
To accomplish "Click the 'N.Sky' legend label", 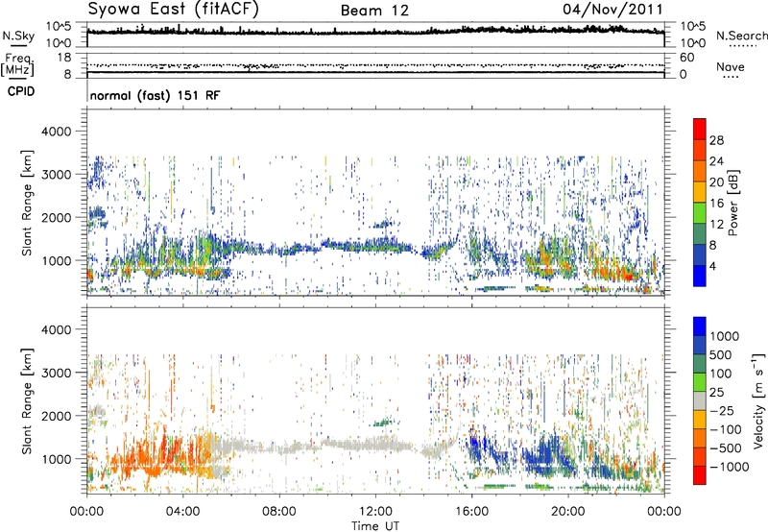I will tap(18, 36).
